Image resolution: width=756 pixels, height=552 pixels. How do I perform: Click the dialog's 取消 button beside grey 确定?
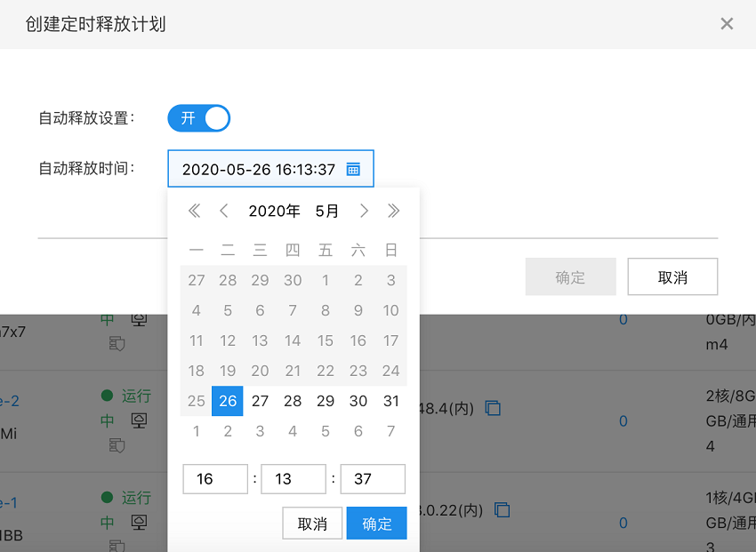pos(672,277)
